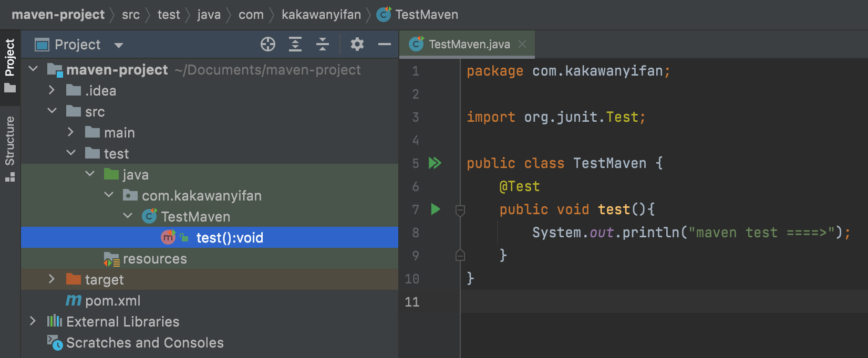Fold test method using gutter fold marker
The width and height of the screenshot is (868, 358).
[460, 210]
